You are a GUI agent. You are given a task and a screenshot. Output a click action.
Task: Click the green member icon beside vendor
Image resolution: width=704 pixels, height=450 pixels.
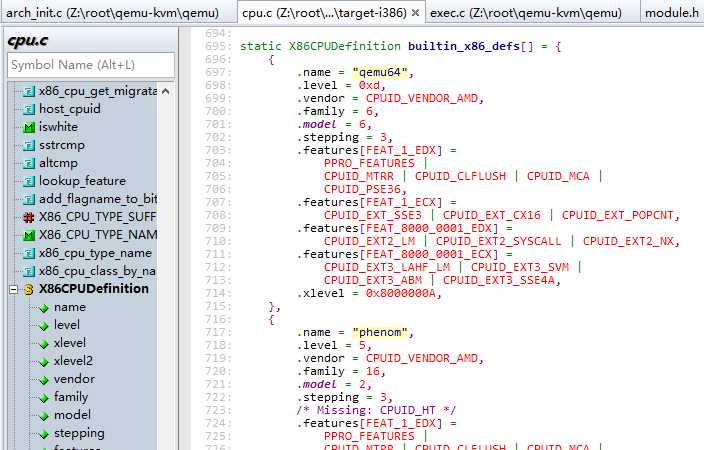point(43,379)
